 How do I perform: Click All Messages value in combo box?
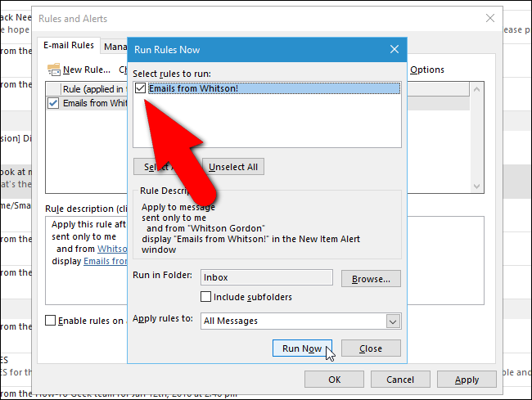231,321
